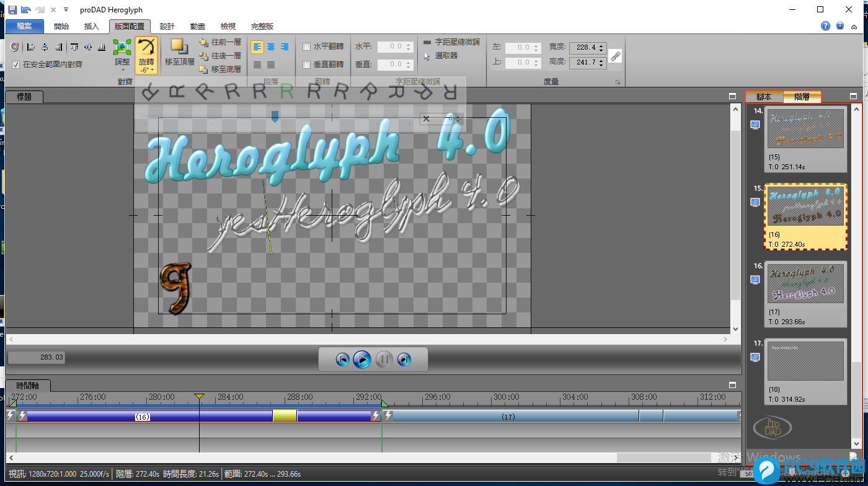Toggle 在安全範圍內對齊 checkbox
868x486 pixels.
click(16, 64)
